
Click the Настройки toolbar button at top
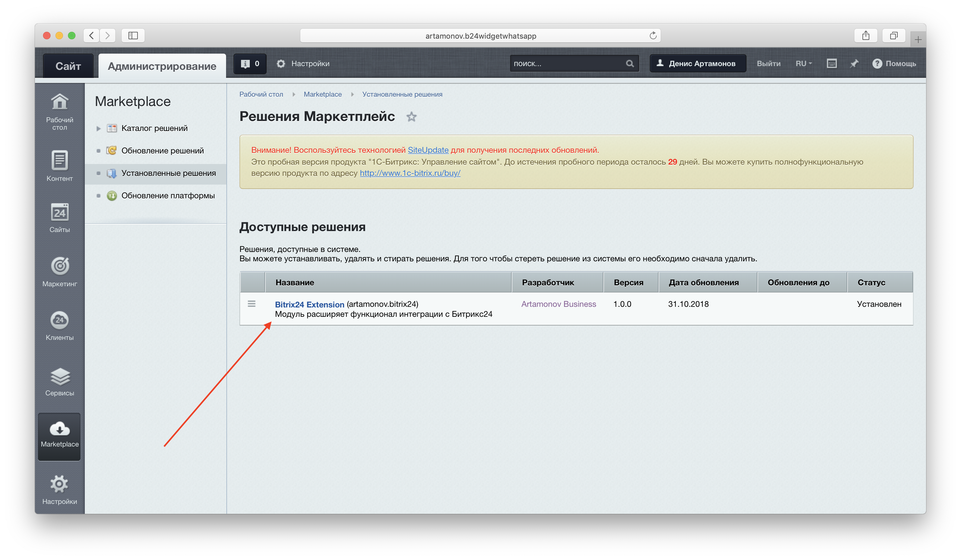[x=303, y=63]
